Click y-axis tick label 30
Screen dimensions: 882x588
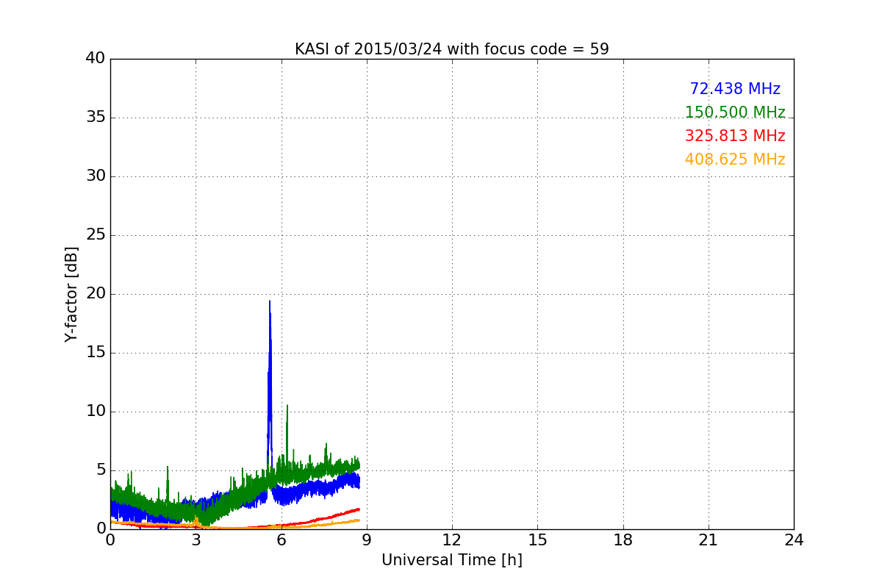tap(96, 176)
